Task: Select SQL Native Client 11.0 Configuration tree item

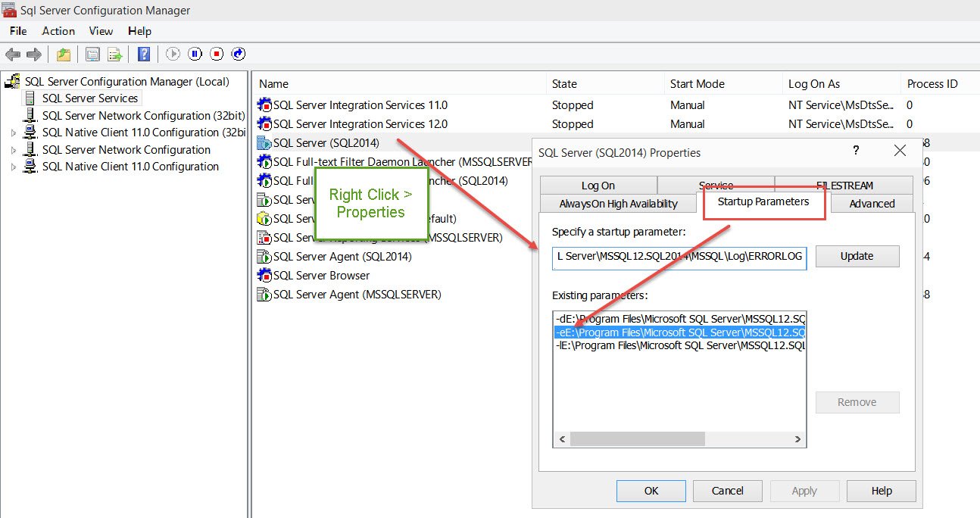Action: (130, 167)
